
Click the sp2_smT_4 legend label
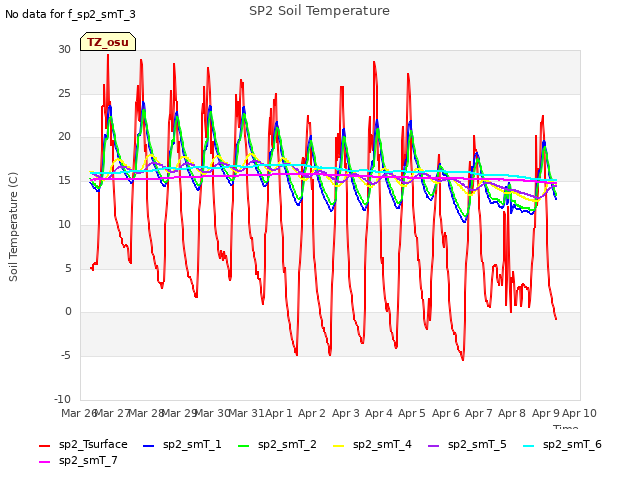(382, 444)
